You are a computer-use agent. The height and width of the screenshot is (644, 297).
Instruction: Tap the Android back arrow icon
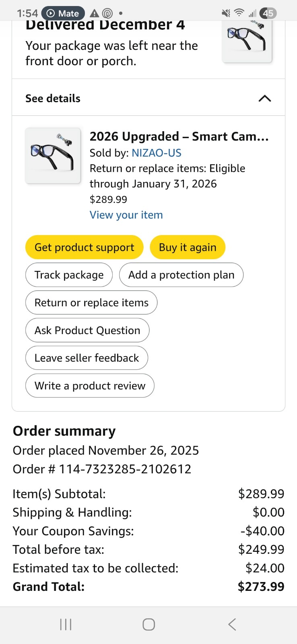pyautogui.click(x=232, y=624)
